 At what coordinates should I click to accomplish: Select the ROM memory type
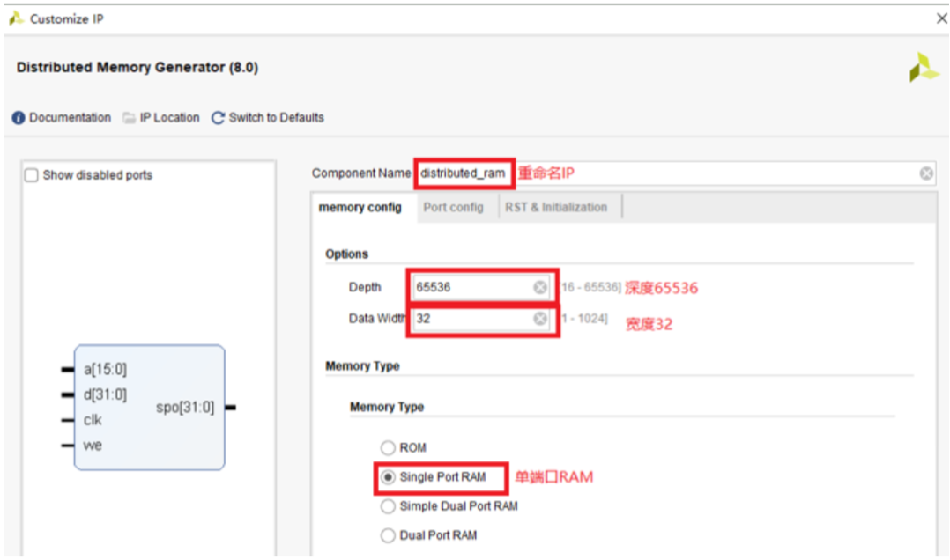pos(388,448)
